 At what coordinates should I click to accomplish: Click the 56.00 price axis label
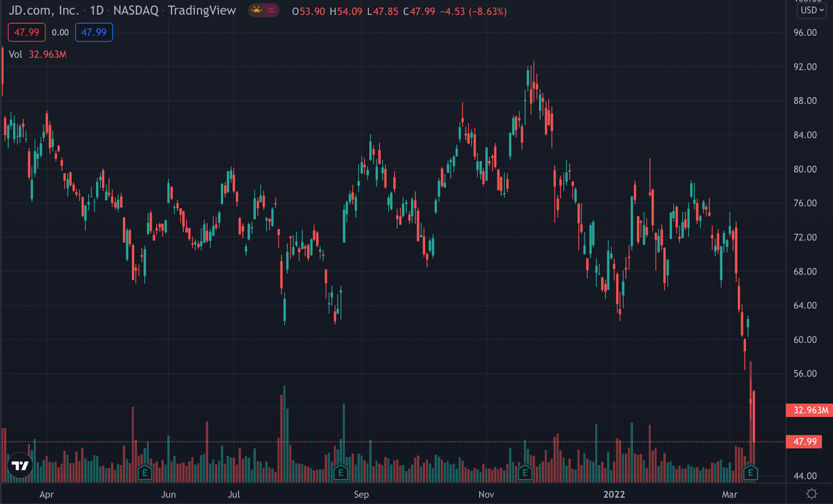pos(805,373)
